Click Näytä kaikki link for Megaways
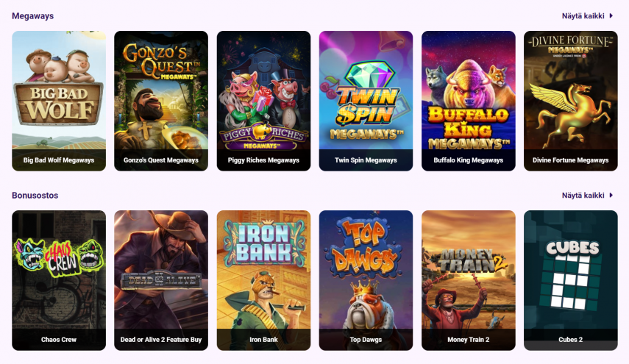Image resolution: width=629 pixels, height=364 pixels. 583,16
